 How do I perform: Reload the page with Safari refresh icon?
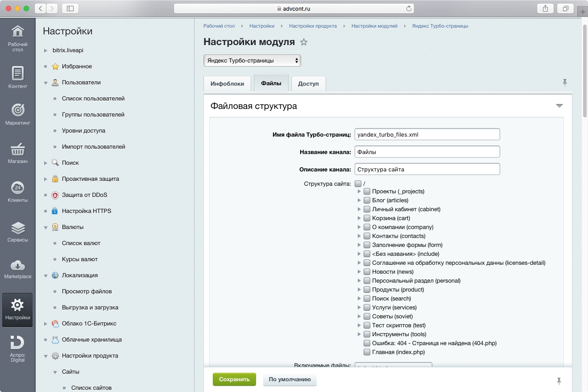tap(408, 8)
